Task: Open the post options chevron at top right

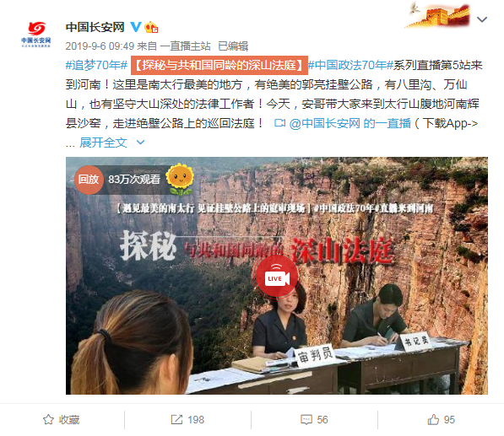Action: coord(482,19)
